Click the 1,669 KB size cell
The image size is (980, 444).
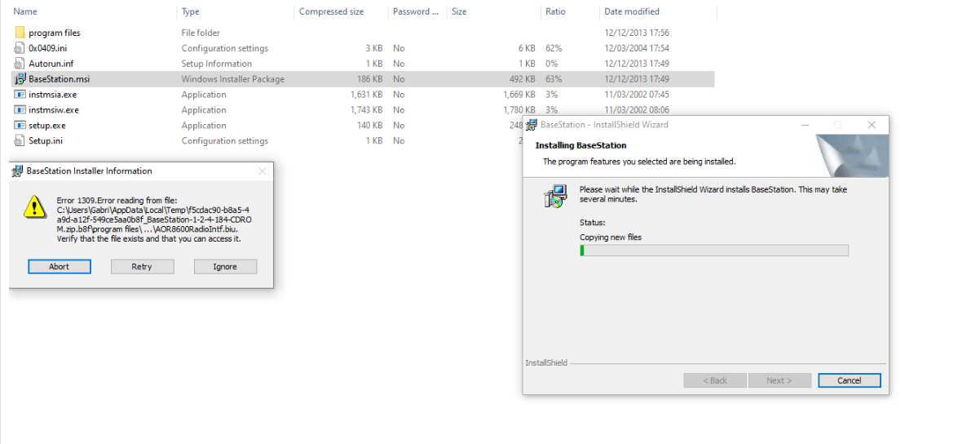coord(519,95)
